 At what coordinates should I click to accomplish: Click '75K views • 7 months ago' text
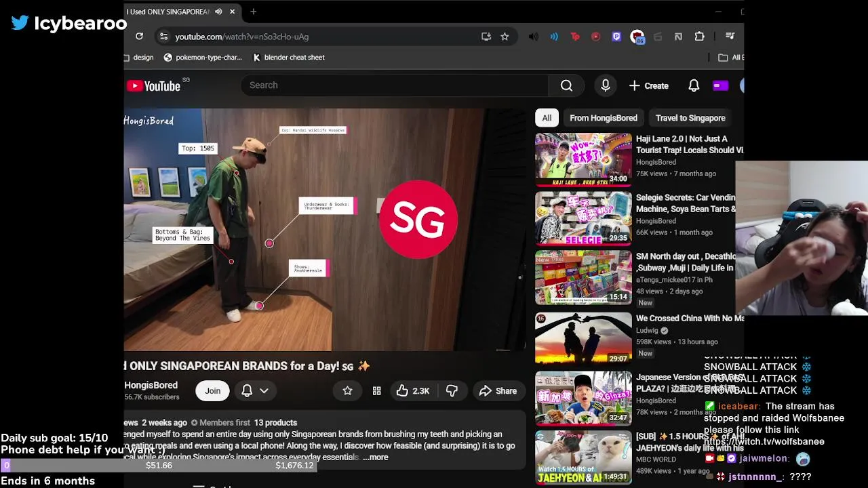pos(676,174)
